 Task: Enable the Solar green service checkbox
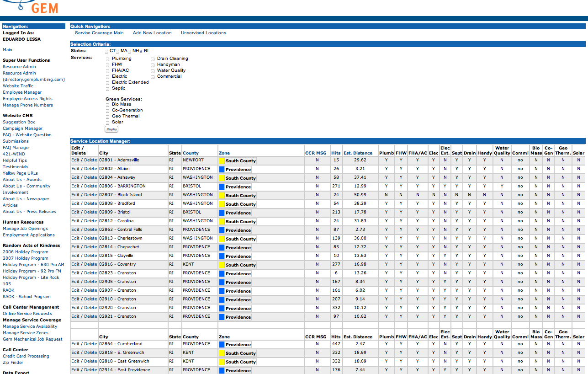coord(108,123)
